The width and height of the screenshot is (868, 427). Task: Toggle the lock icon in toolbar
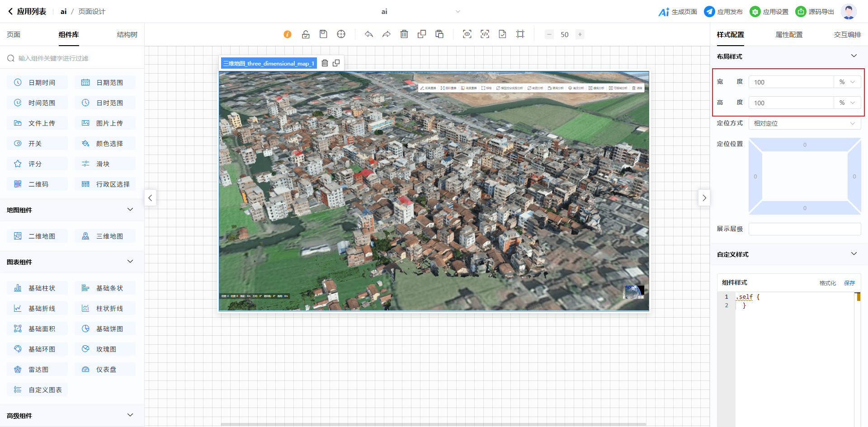point(306,34)
